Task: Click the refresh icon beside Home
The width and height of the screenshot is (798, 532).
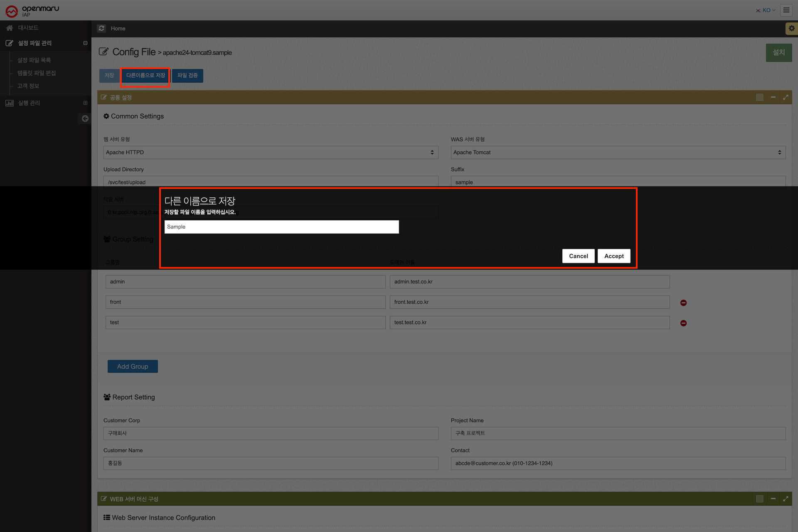Action: click(101, 28)
